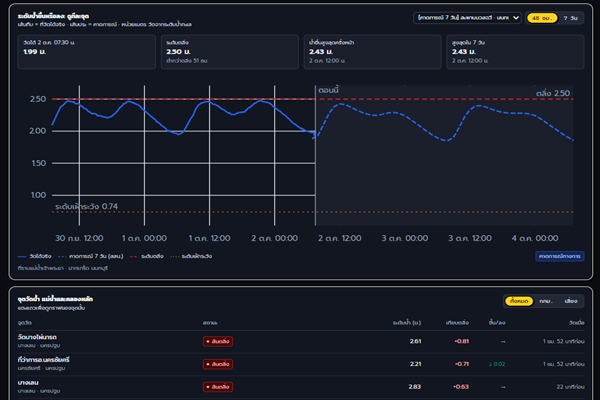
Task: Click the -0.81 bank comparison value
Action: pyautogui.click(x=461, y=341)
